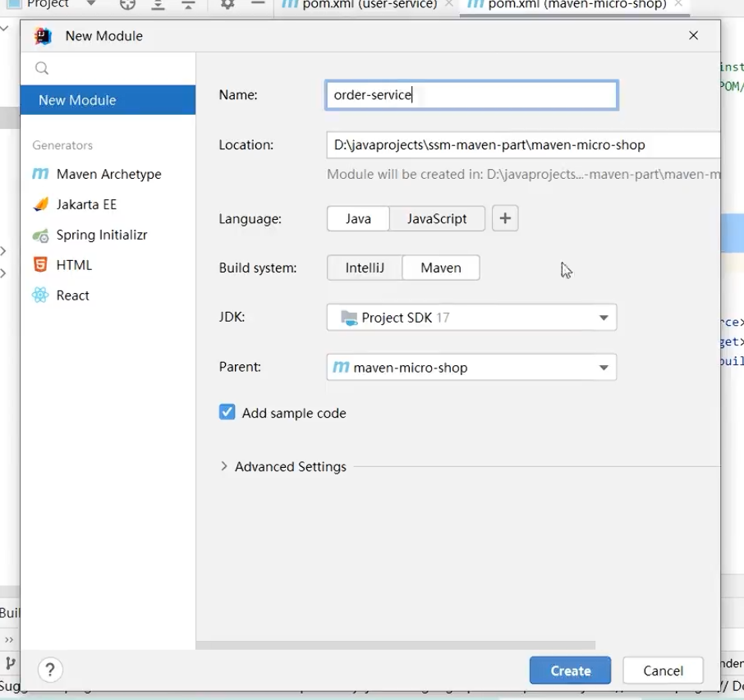744x700 pixels.
Task: Click the 'Module will be created in' hint
Action: click(523, 175)
